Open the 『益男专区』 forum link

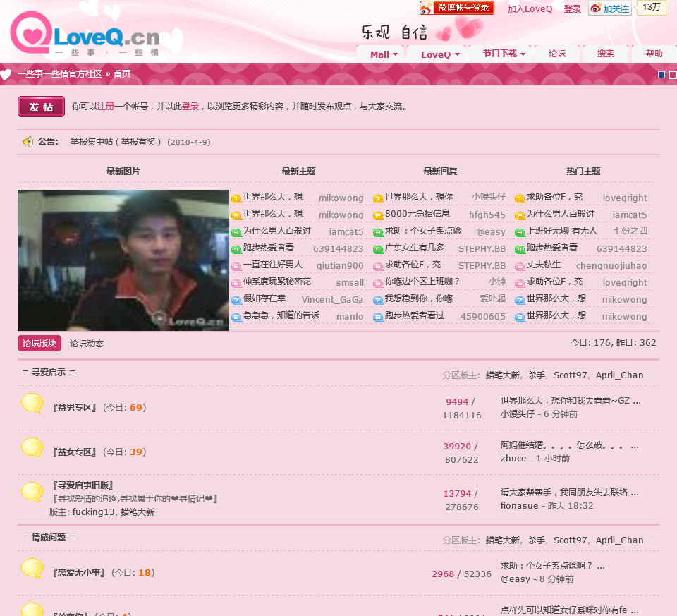click(x=75, y=407)
